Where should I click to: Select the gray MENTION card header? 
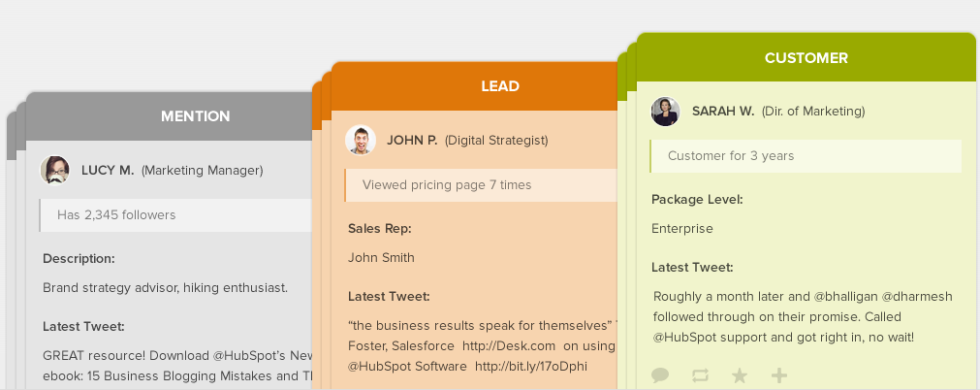tap(195, 116)
